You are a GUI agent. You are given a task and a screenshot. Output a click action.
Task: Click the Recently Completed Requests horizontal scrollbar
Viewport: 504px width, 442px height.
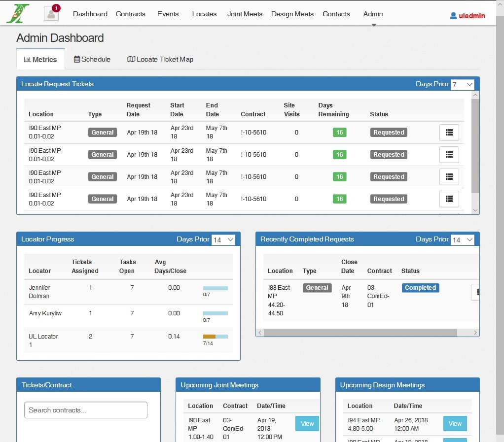pos(360,333)
